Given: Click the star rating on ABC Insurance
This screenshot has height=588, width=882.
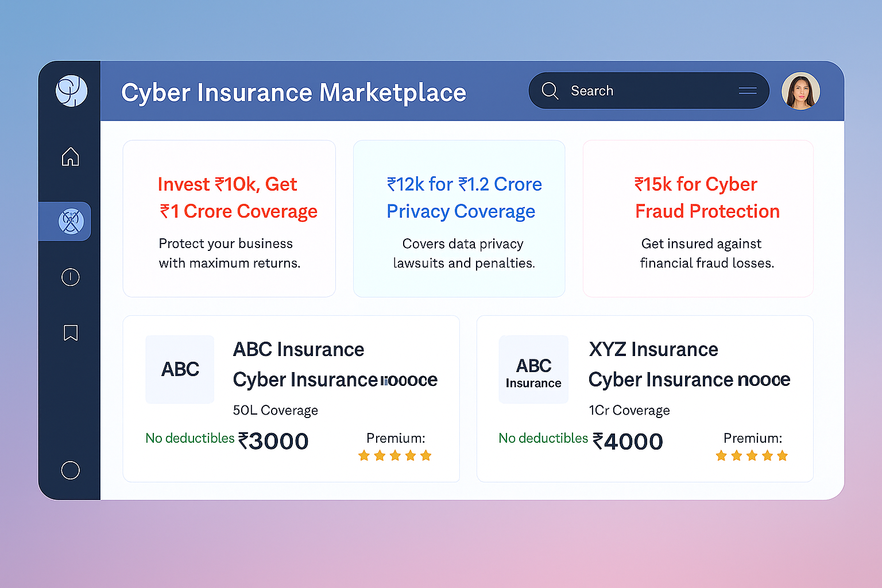Looking at the screenshot, I should pos(394,456).
